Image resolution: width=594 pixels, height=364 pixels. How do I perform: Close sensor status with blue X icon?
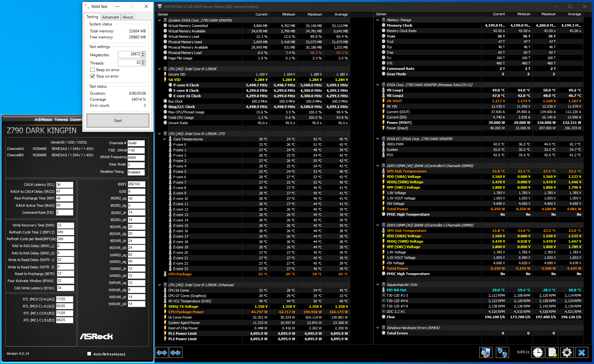(582, 353)
